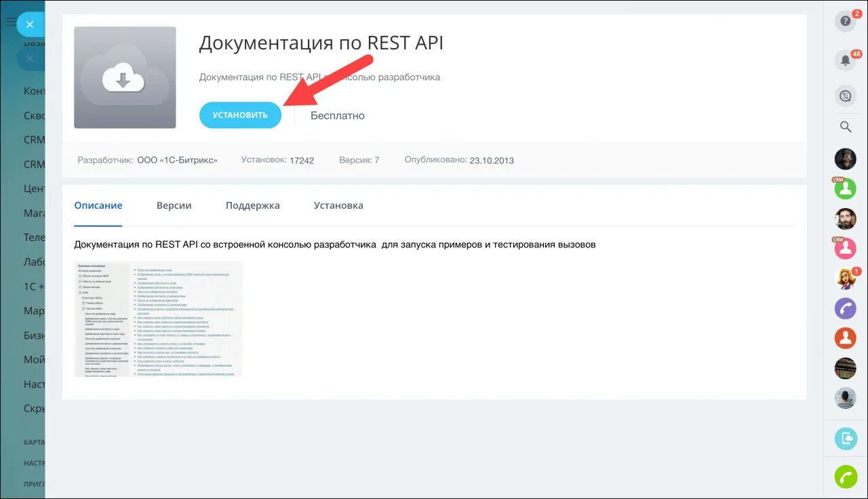
Task: Click the published date 23.10.2013
Action: (492, 161)
